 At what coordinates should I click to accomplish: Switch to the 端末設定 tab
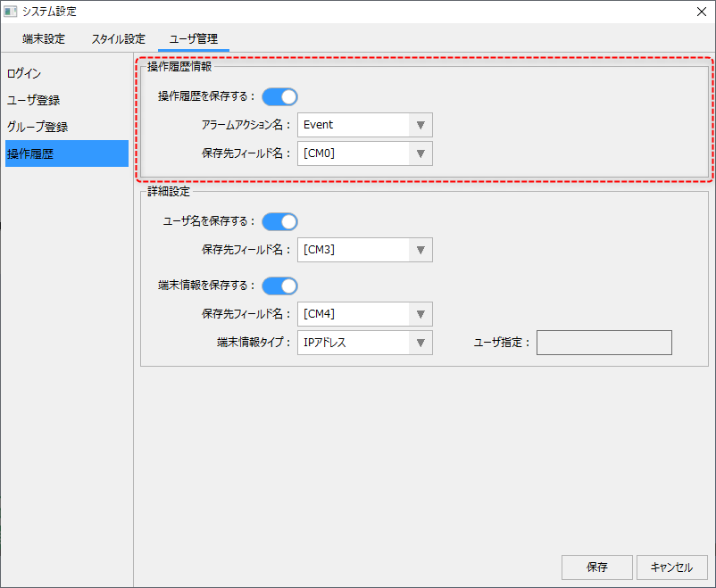coord(44,39)
